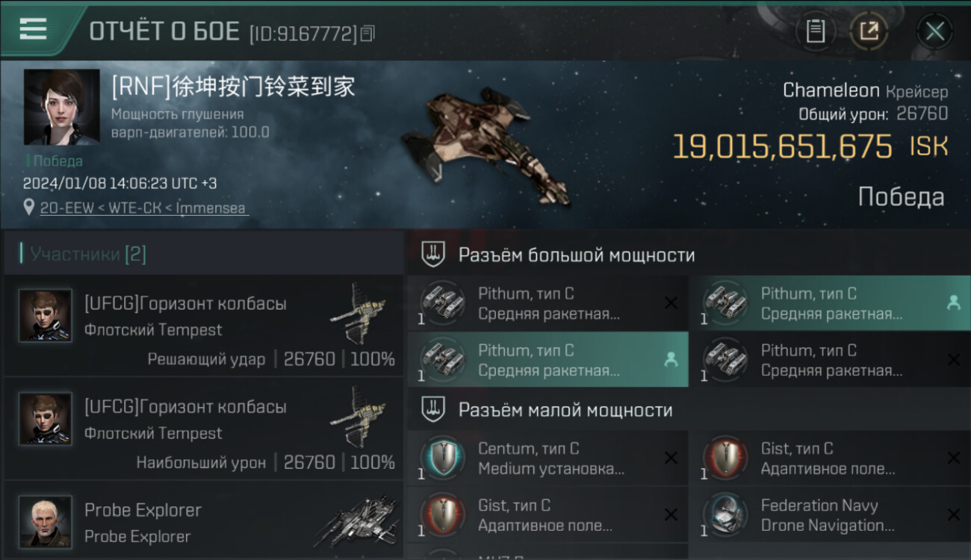Image resolution: width=971 pixels, height=560 pixels.
Task: Click the Chameleon ship image
Action: pyautogui.click(x=484, y=146)
